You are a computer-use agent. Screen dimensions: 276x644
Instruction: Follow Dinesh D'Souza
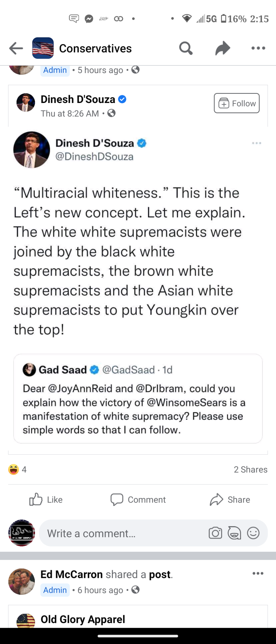[237, 103]
